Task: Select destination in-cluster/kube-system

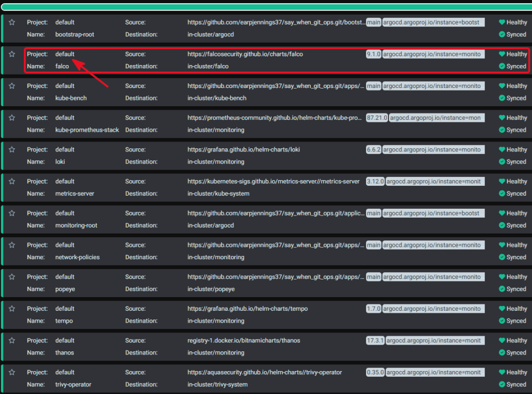Action: point(218,194)
